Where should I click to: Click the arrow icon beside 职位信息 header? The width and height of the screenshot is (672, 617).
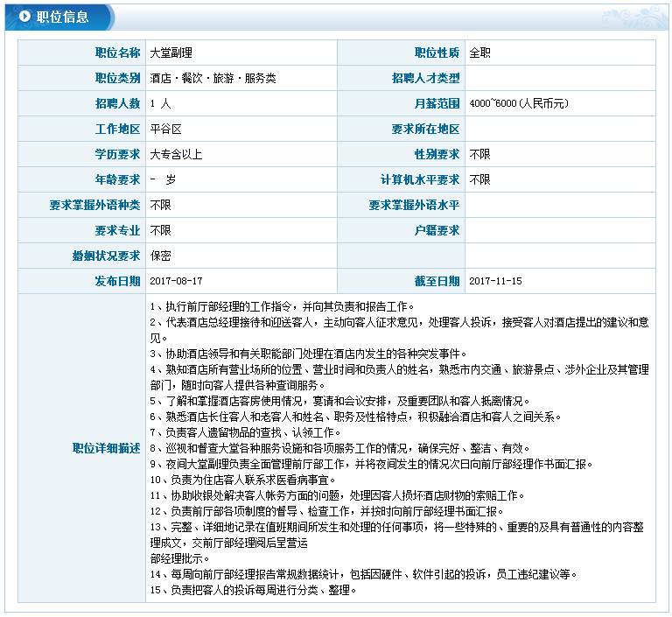click(x=24, y=17)
